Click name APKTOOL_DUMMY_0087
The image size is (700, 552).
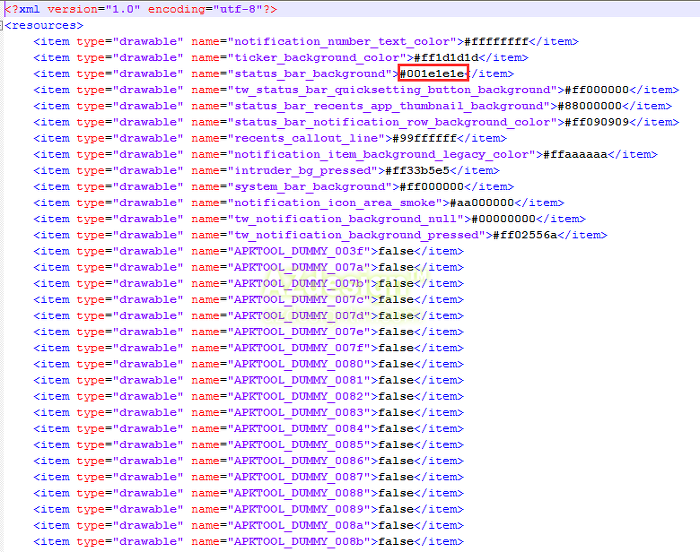[x=300, y=477]
